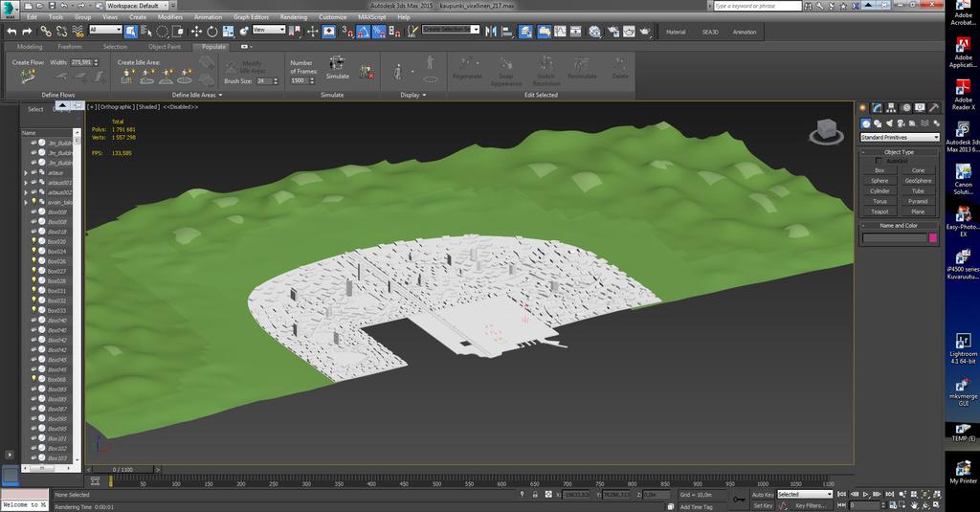Image resolution: width=980 pixels, height=512 pixels.
Task: Open My Printer desktop shortcut
Action: pos(963,472)
